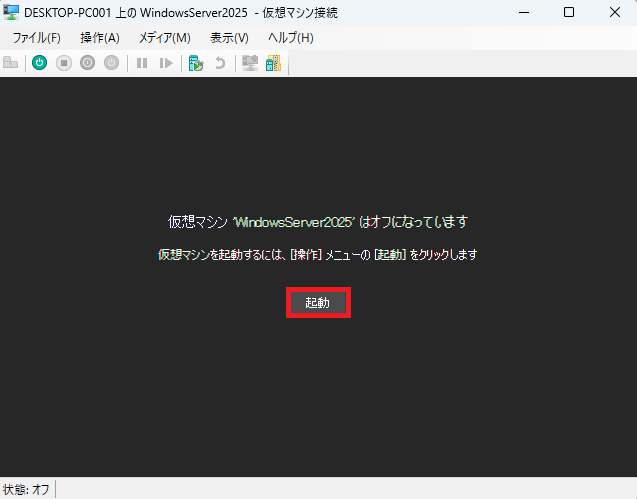Click the Turn Off stop icon
This screenshot has width=637, height=499.
tap(64, 63)
